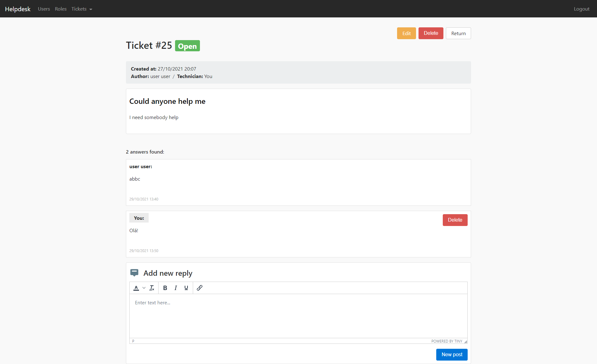Image resolution: width=597 pixels, height=364 pixels.
Task: Toggle underline formatting in the reply editor
Action: point(186,288)
